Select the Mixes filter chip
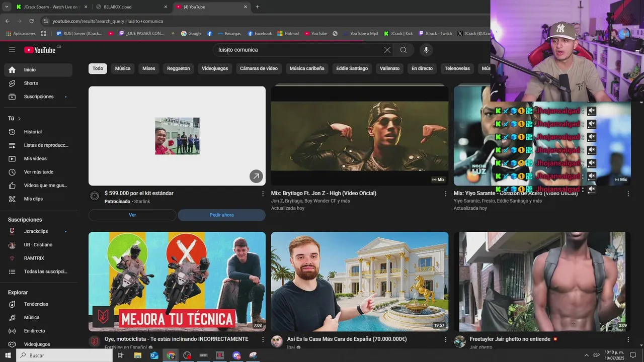Screen dimensions: 644x362 [x=149, y=68]
